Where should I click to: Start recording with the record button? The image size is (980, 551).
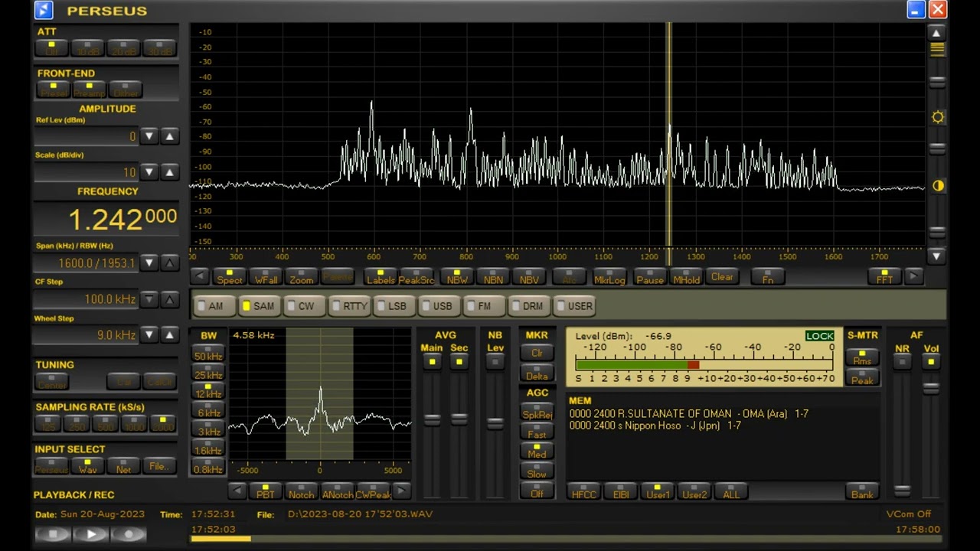[x=129, y=534]
